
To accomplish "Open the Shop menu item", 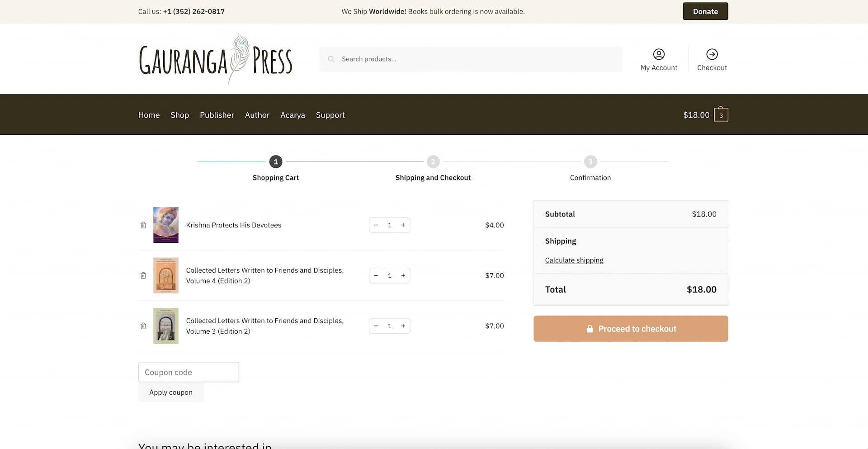I will tap(179, 115).
